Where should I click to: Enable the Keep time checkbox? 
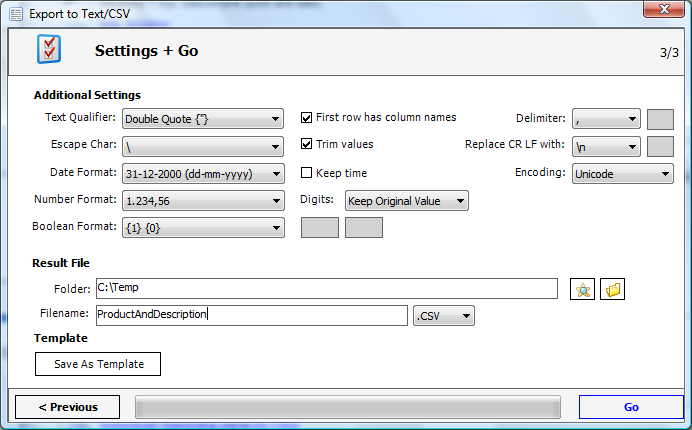pos(306,173)
